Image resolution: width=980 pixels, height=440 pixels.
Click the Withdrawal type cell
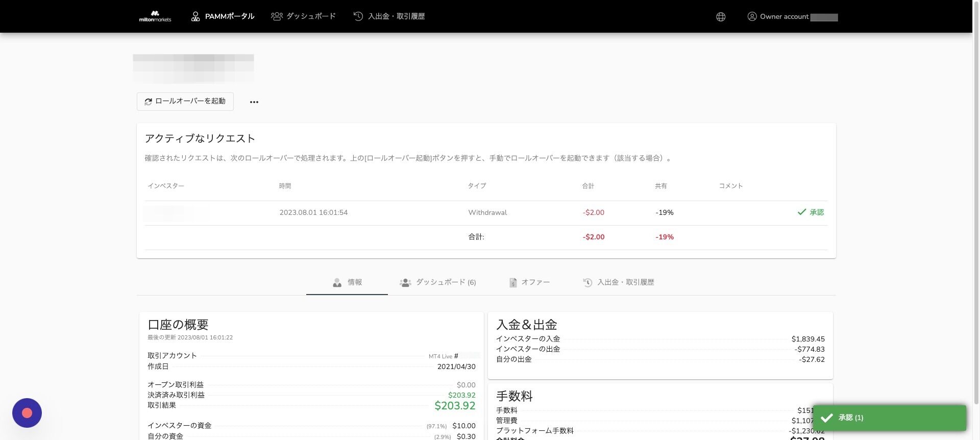tap(487, 213)
